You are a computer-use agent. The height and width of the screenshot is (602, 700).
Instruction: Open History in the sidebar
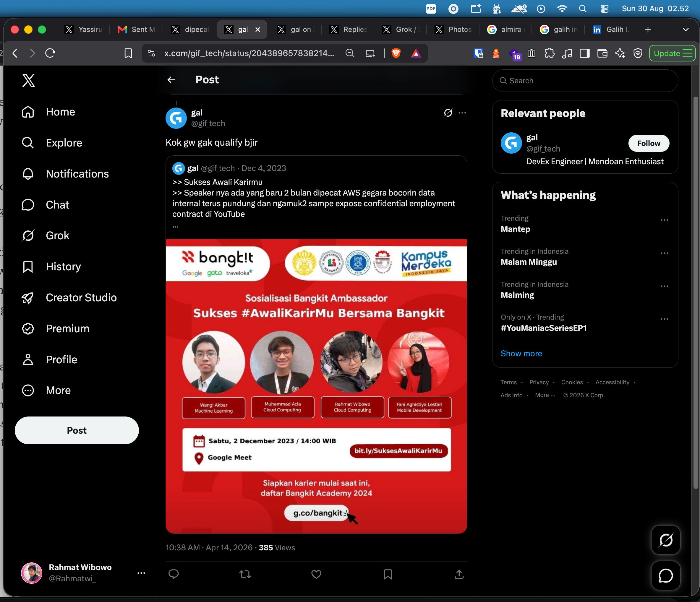click(x=51, y=266)
